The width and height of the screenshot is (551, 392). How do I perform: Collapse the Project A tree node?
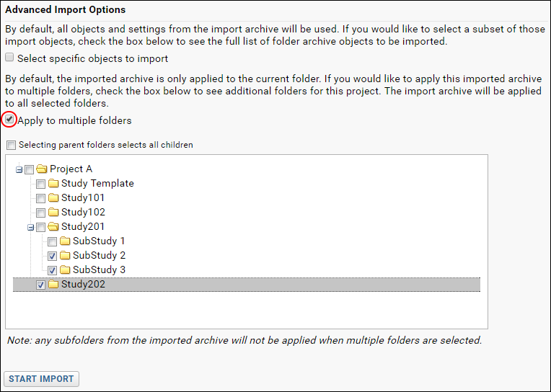19,170
